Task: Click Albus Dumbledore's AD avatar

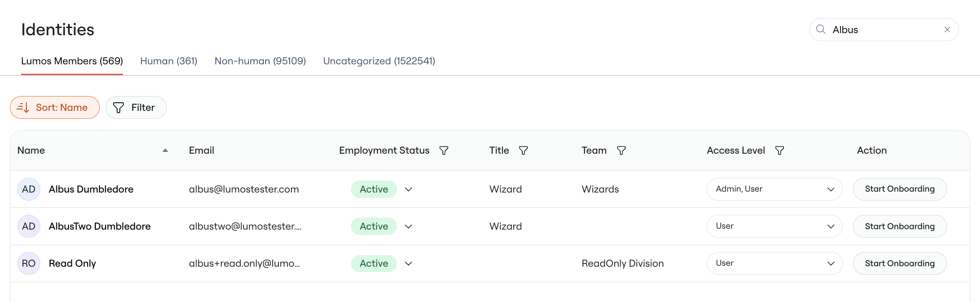Action: tap(29, 189)
